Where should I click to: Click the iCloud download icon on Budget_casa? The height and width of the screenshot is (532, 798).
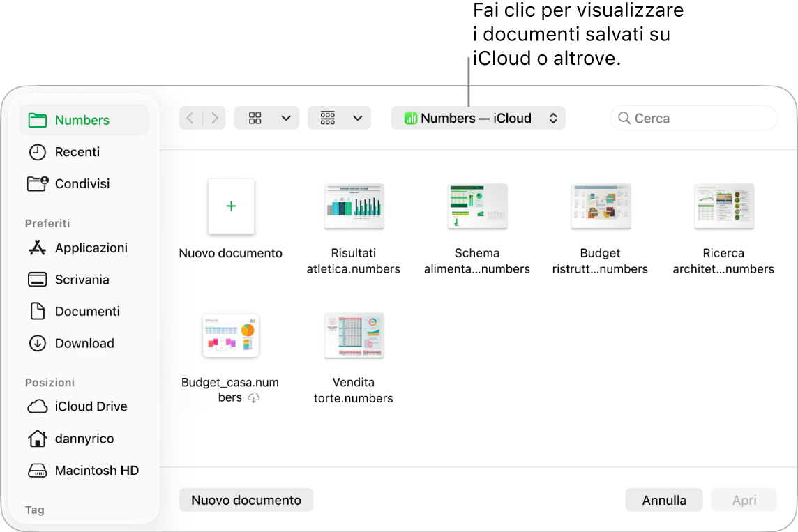(x=253, y=397)
